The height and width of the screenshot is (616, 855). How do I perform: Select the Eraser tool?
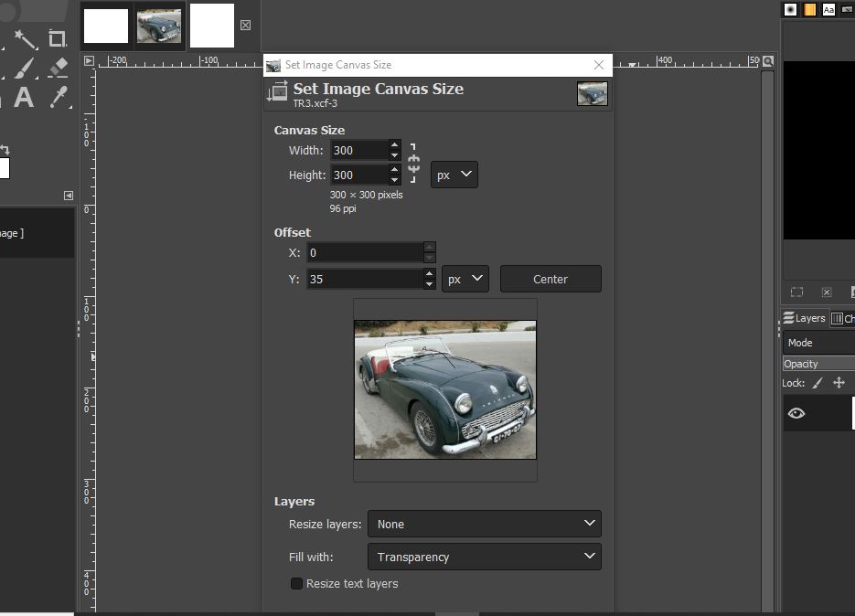(x=58, y=68)
